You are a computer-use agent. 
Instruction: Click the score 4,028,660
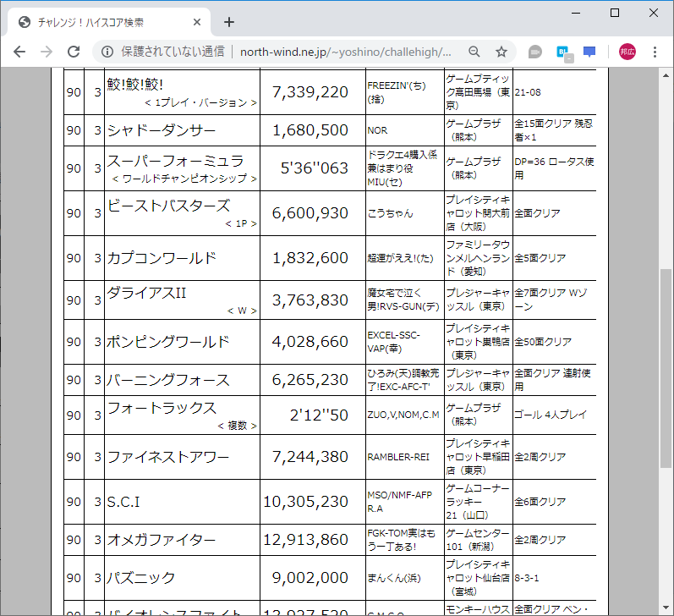tap(310, 342)
